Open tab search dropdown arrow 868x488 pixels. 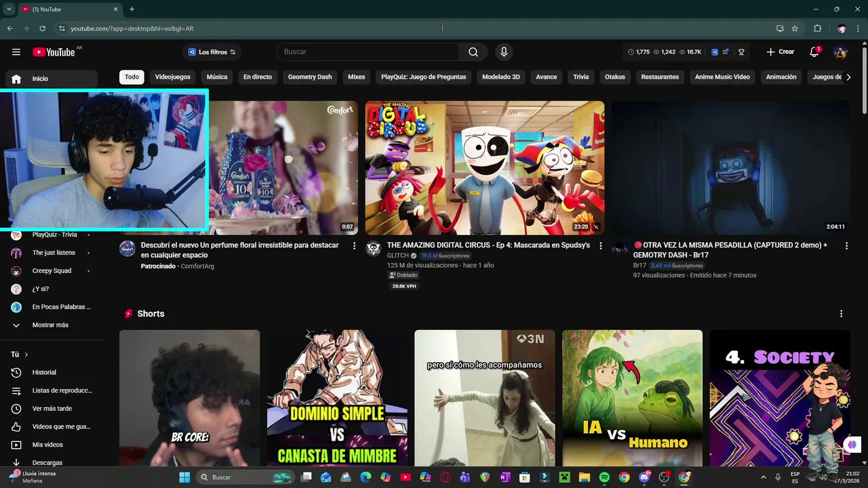pos(9,9)
